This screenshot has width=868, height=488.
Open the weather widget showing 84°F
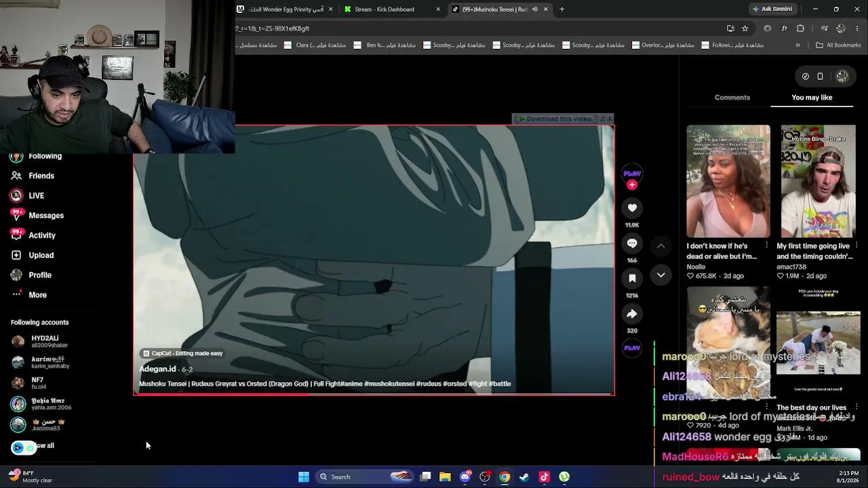point(31,476)
